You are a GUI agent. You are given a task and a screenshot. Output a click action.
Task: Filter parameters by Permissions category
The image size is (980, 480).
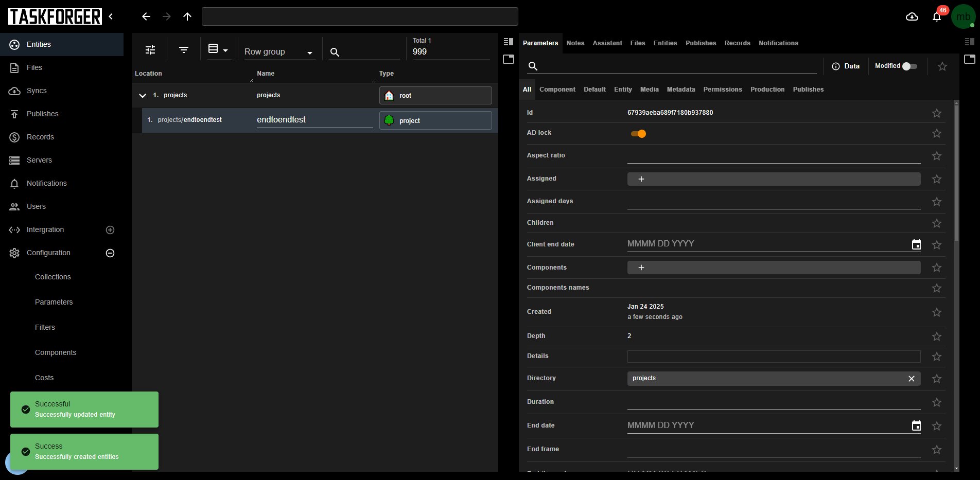click(723, 90)
